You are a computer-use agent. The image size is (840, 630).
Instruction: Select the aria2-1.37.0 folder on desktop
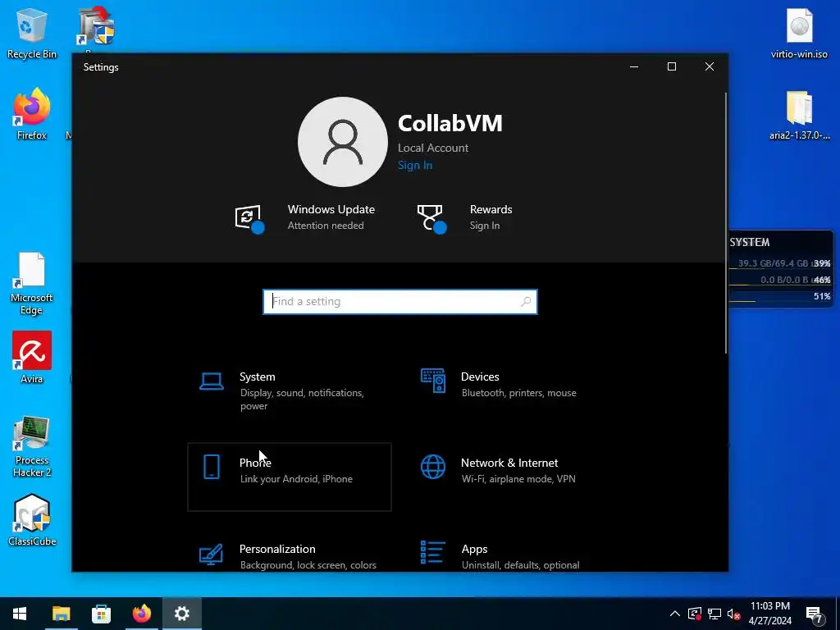pos(799,115)
